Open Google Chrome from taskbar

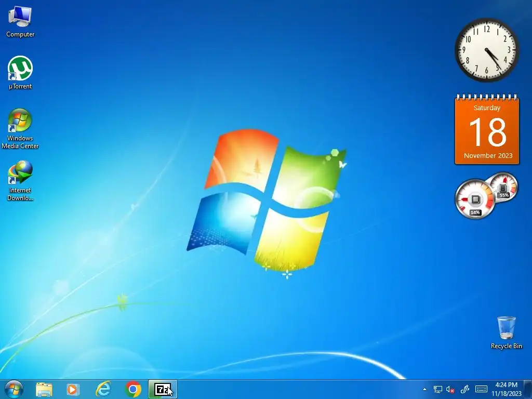[x=133, y=390]
